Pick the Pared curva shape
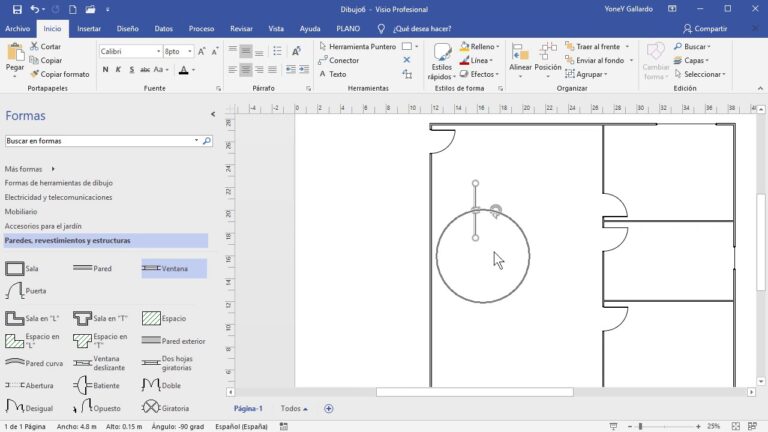 [34, 363]
